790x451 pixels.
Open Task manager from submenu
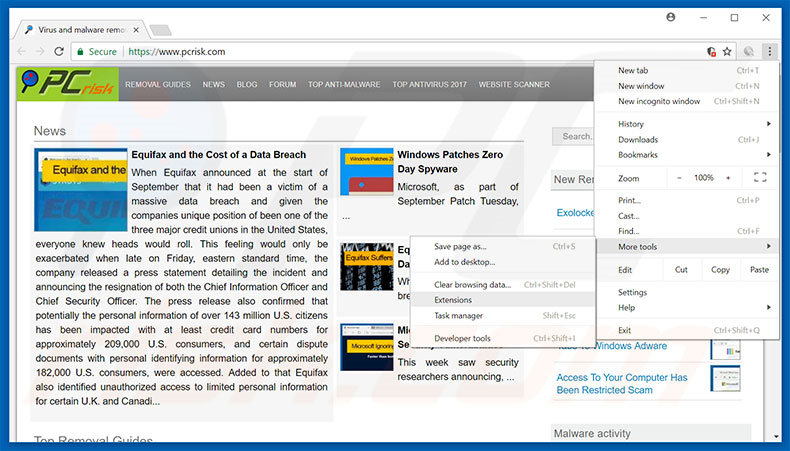tap(502, 315)
